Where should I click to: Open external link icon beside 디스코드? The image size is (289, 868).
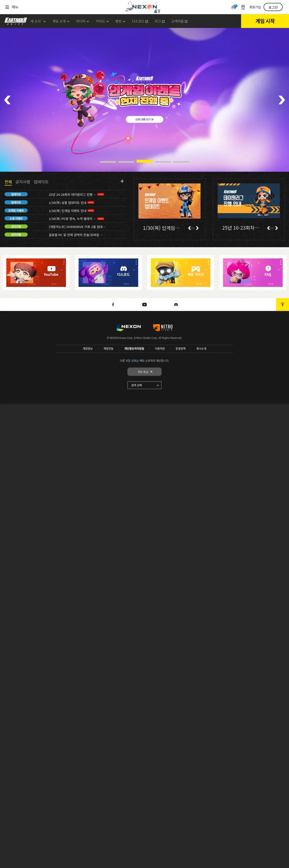[x=147, y=22]
